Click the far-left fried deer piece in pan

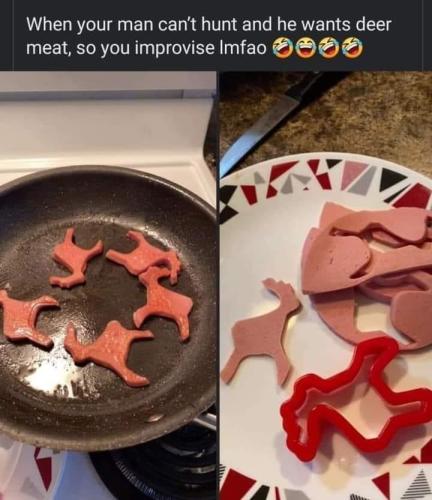coord(25,317)
